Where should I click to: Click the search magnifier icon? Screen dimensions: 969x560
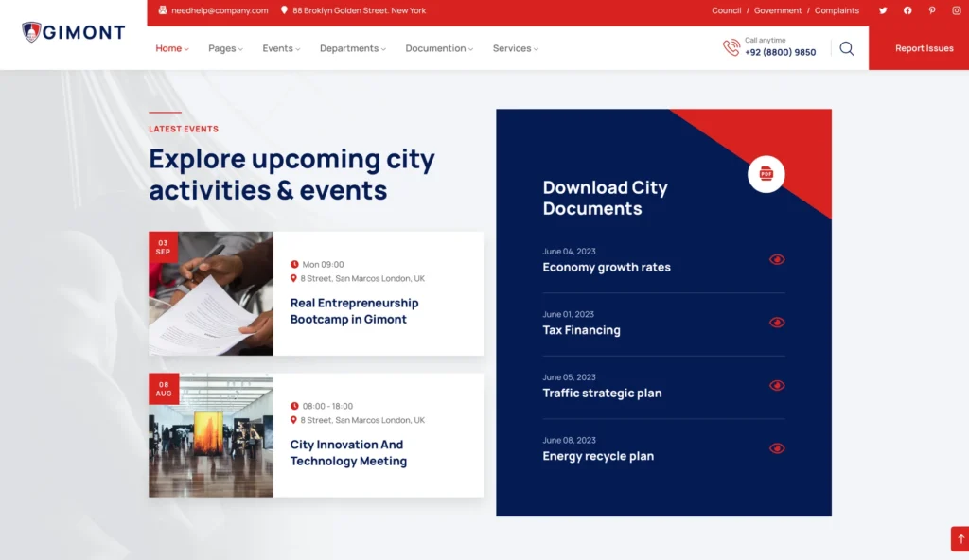[847, 48]
